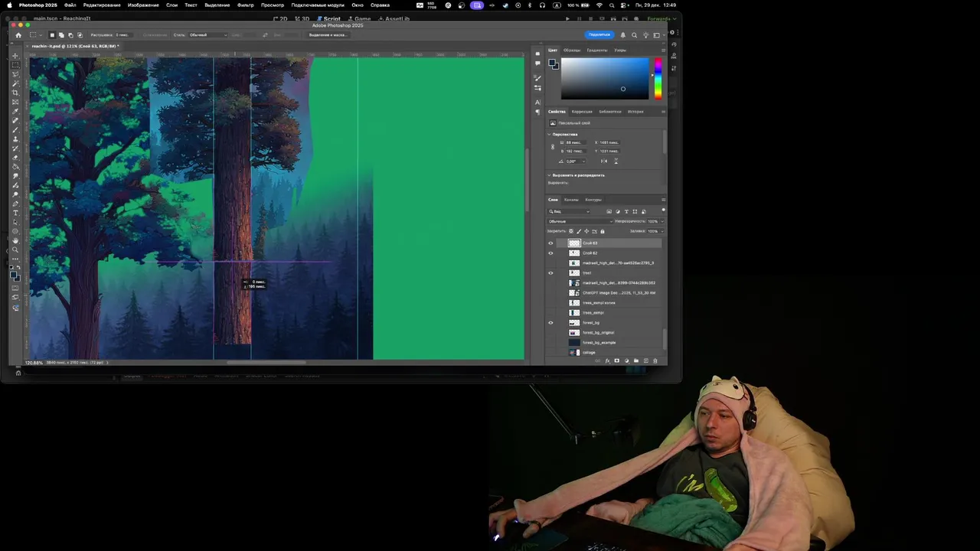
Task: Select the Lasso tool
Action: tap(15, 74)
